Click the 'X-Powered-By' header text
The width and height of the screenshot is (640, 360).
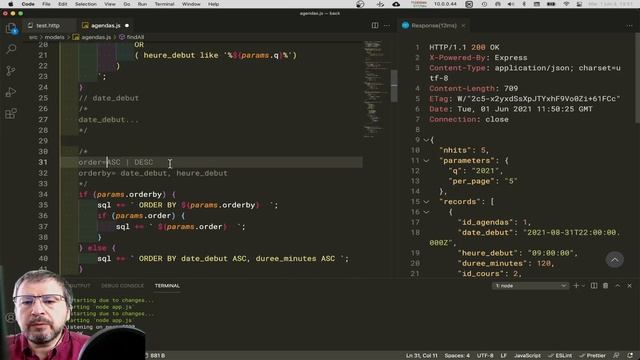point(457,58)
